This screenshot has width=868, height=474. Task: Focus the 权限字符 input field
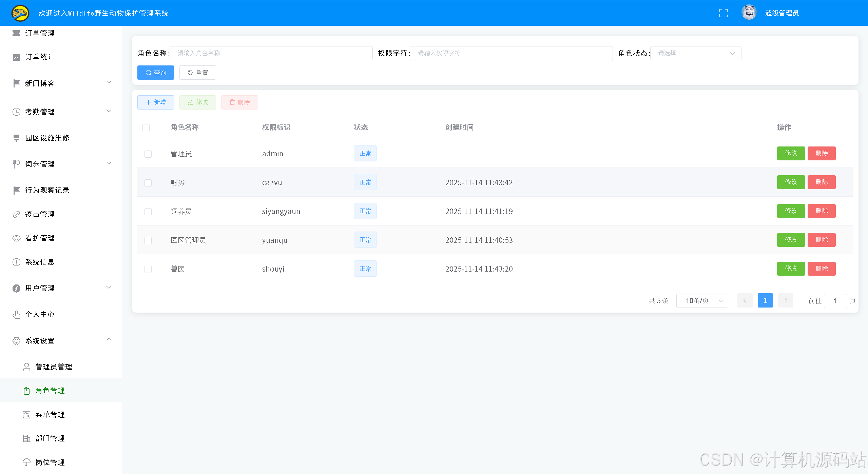click(x=511, y=53)
